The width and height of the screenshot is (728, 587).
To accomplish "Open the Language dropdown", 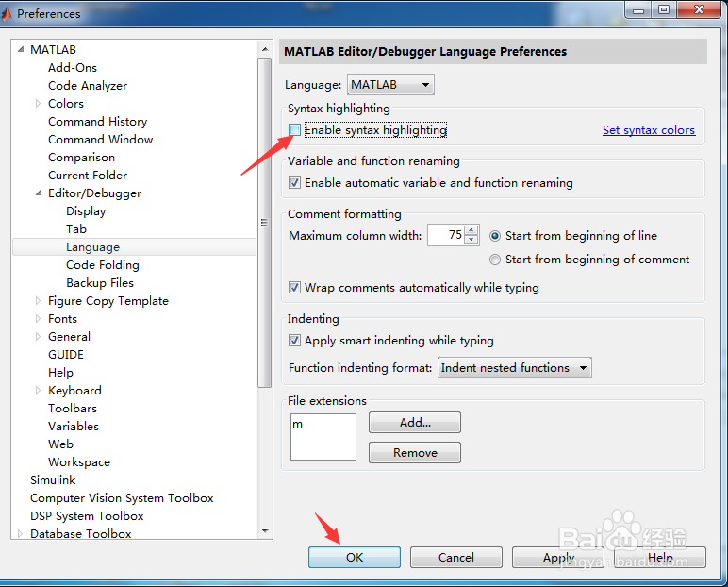I will click(390, 85).
